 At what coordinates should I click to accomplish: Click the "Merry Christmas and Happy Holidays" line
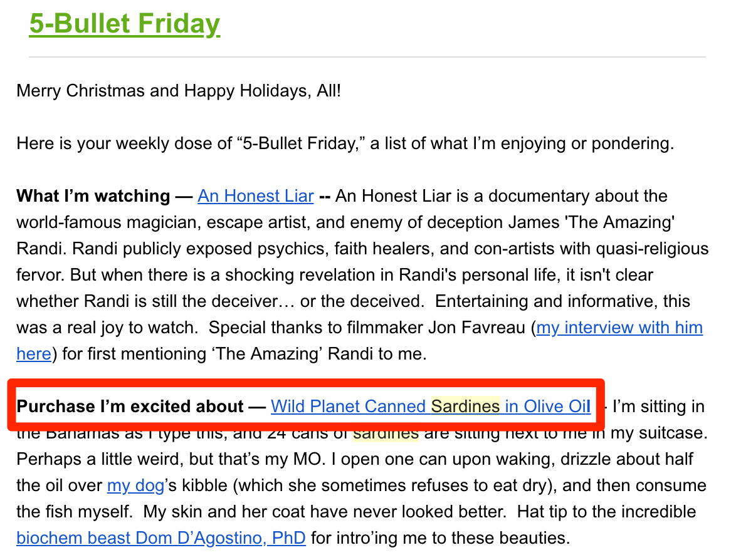pos(179,91)
